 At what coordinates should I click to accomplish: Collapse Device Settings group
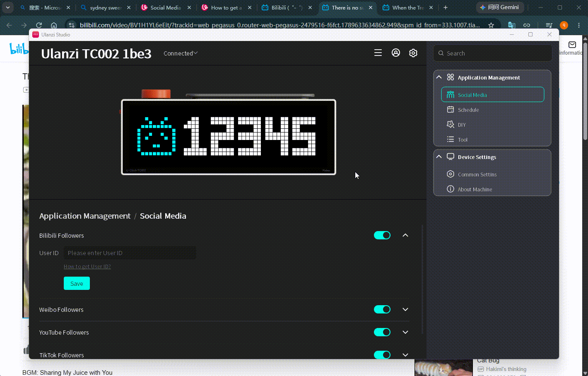pos(439,157)
